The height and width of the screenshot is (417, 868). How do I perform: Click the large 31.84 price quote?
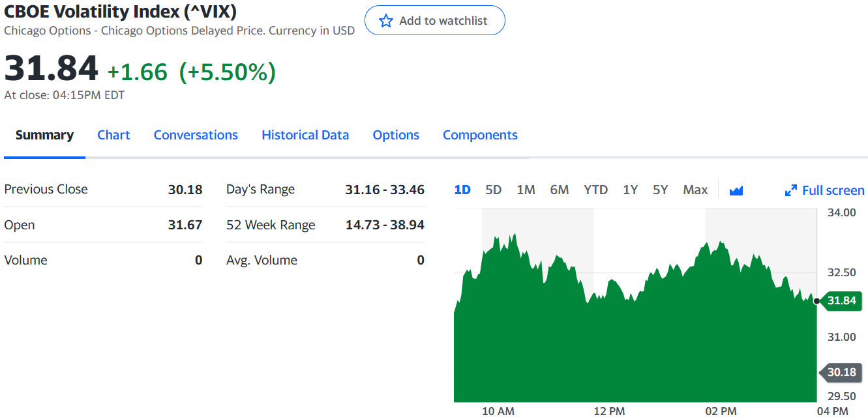(x=51, y=68)
